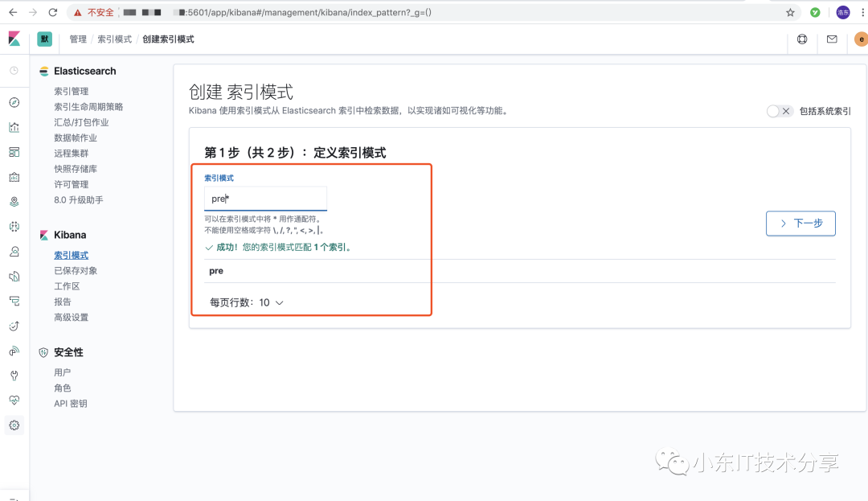This screenshot has width=868, height=501.
Task: Open Logs icon in sidebar
Action: 14,277
